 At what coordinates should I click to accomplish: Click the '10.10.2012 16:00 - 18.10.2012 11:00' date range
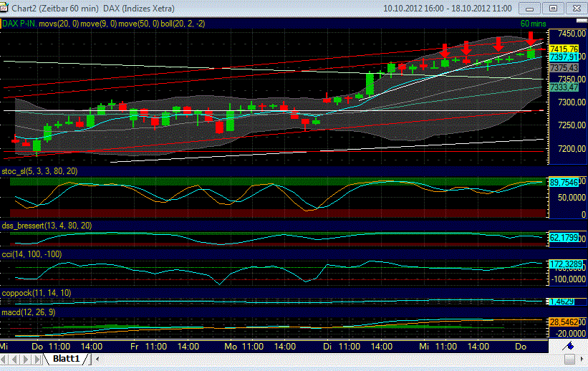[x=448, y=9]
